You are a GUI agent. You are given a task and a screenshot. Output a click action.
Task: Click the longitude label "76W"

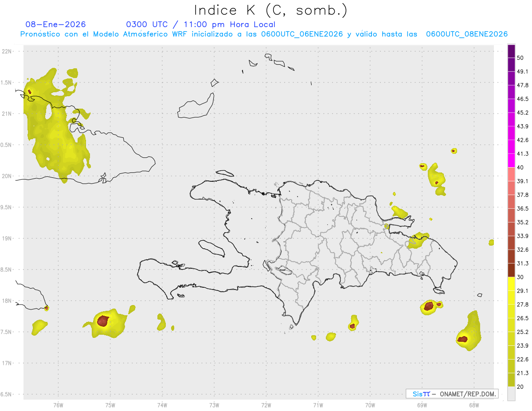pos(58,405)
